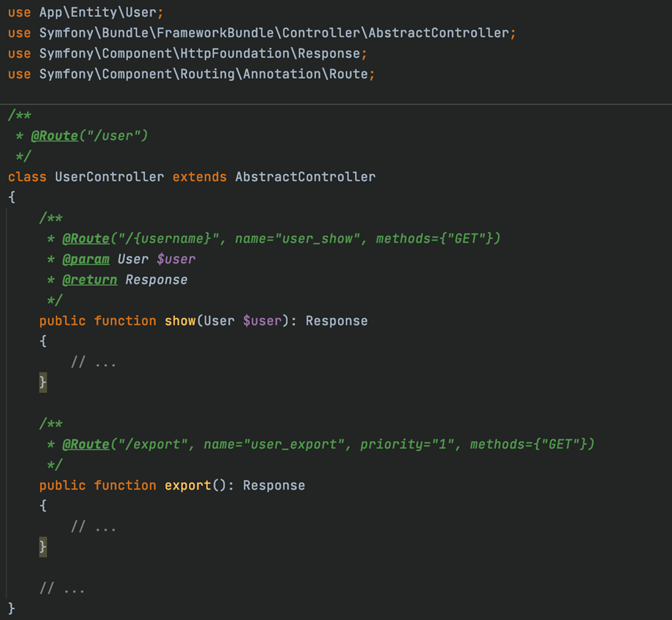Click the 'use App\Entity\User;' import line

click(x=86, y=13)
